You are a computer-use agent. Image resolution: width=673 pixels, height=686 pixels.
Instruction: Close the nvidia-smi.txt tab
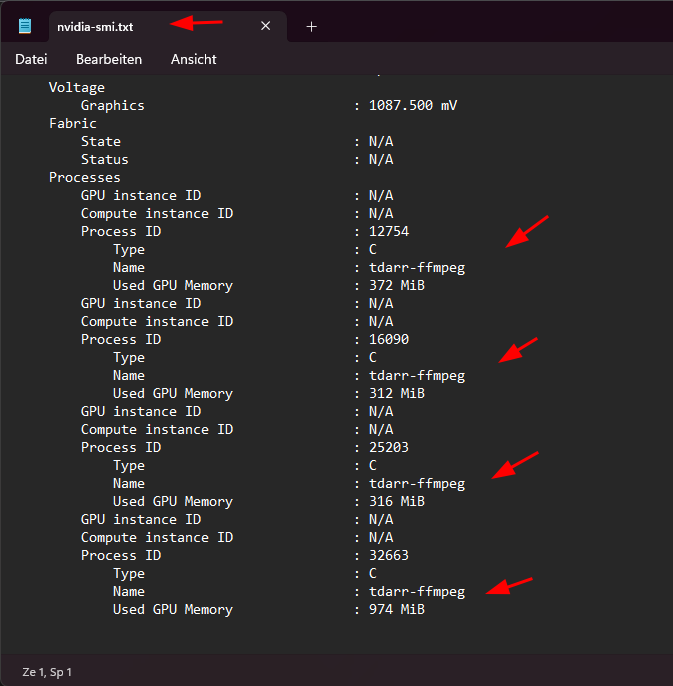266,26
